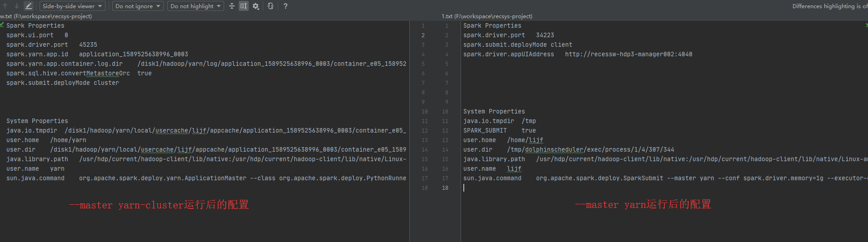Screen dimensions: 868x242
Task: Open the Do not highlight dropdown
Action: coord(196,6)
